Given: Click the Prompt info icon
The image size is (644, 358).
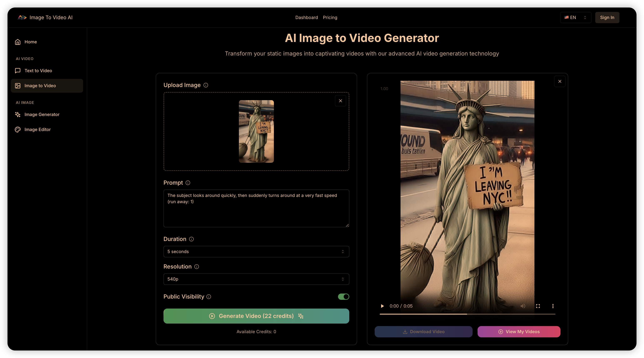Looking at the screenshot, I should [x=188, y=183].
